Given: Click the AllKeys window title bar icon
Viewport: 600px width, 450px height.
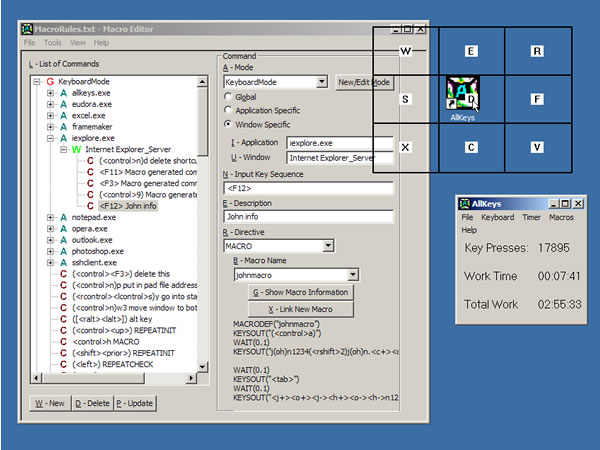Looking at the screenshot, I should tap(465, 204).
